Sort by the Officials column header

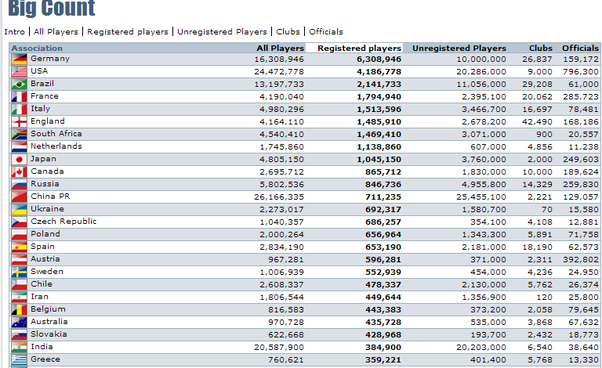coord(580,48)
